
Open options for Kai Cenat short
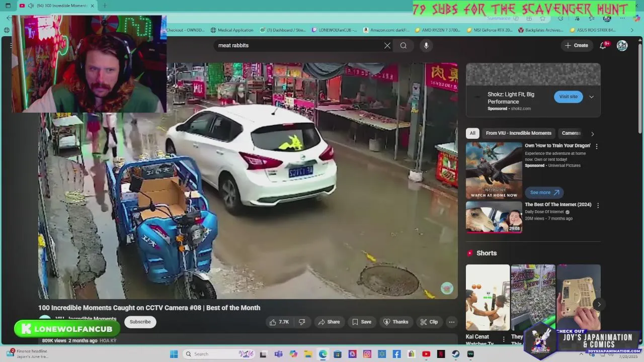coord(504,339)
